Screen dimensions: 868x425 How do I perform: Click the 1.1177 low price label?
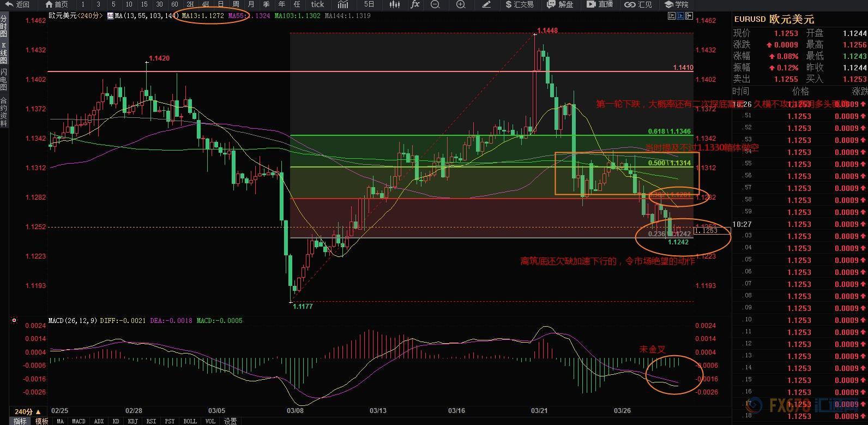tap(303, 307)
